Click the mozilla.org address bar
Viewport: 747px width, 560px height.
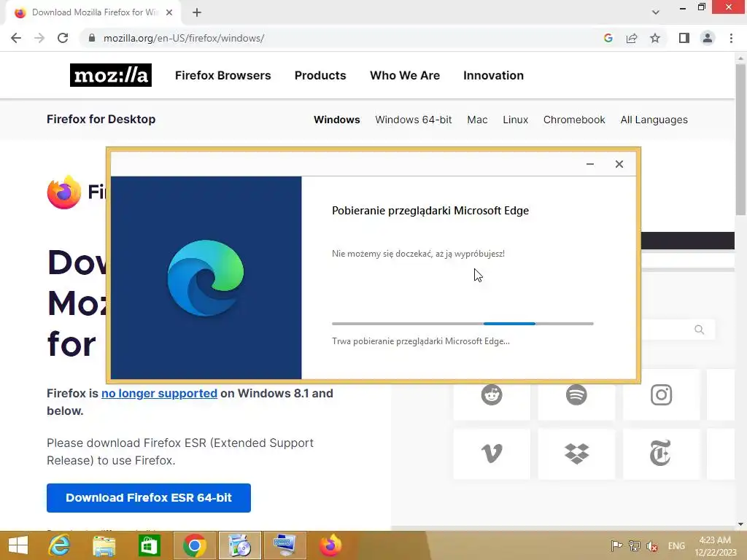pos(341,38)
